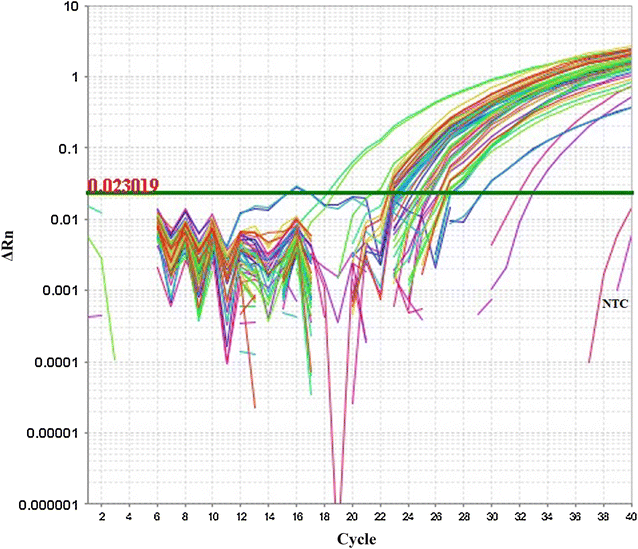The width and height of the screenshot is (638, 549).
Task: Click the red threshold value 0.023019
Action: [124, 185]
